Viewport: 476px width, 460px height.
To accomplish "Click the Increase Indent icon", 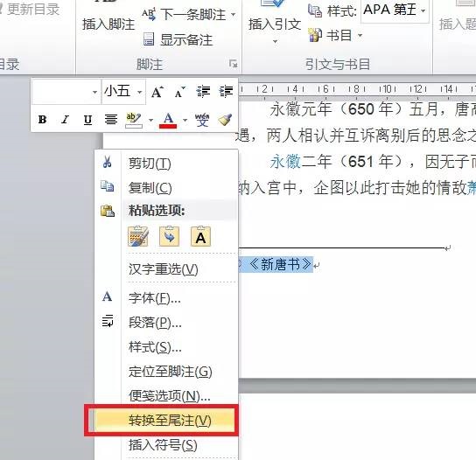I will (x=226, y=91).
